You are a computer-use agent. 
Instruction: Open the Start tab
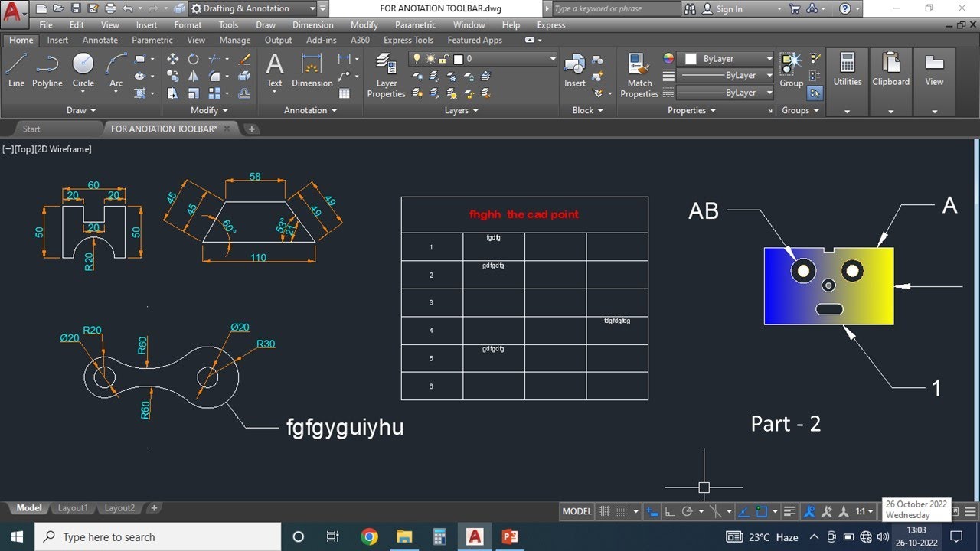[x=31, y=129]
